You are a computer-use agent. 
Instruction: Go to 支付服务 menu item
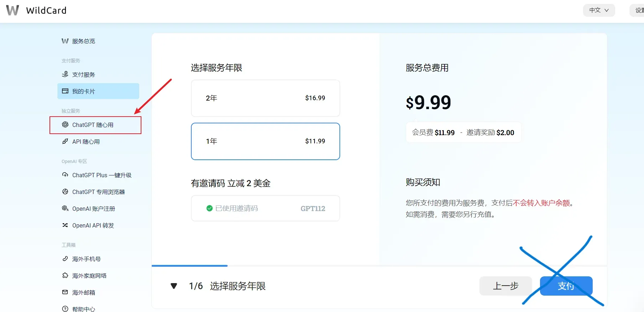(98, 74)
